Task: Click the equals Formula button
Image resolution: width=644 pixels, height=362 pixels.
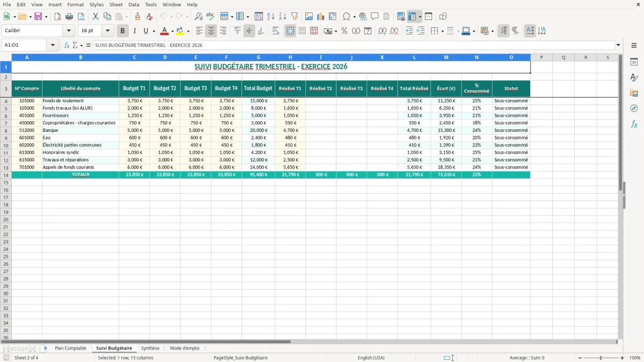Action: coord(89,46)
